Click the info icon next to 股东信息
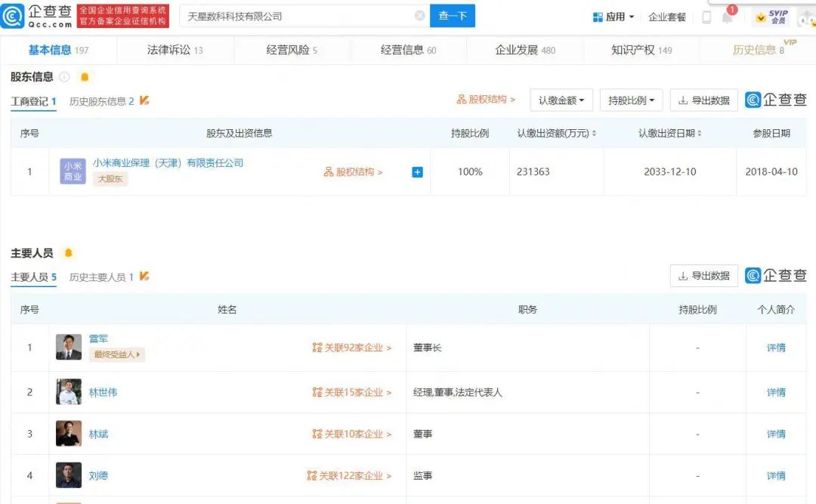The image size is (816, 504). pos(65,77)
